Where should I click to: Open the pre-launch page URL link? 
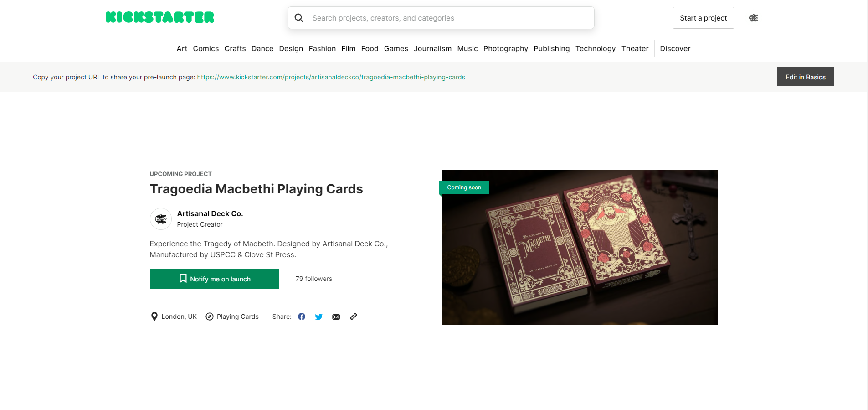coord(331,77)
